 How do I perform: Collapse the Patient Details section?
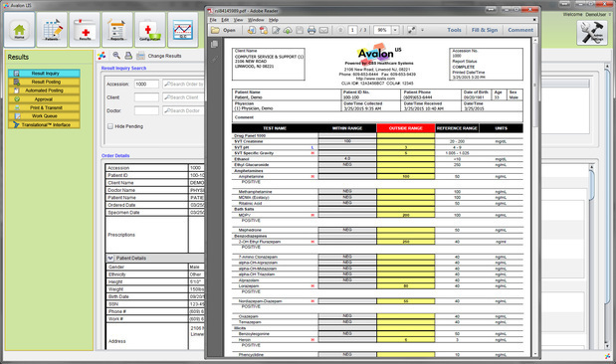(110, 258)
